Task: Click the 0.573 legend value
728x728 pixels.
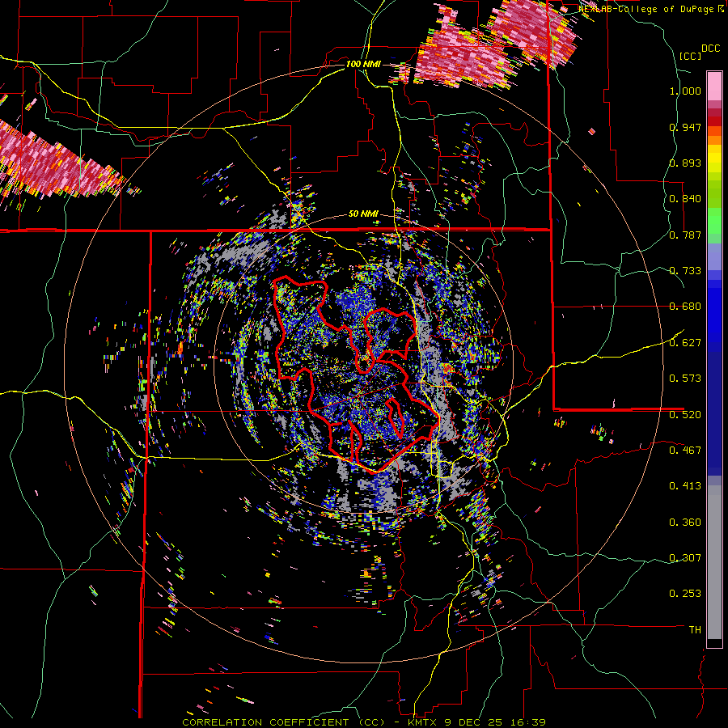Action: [685, 379]
